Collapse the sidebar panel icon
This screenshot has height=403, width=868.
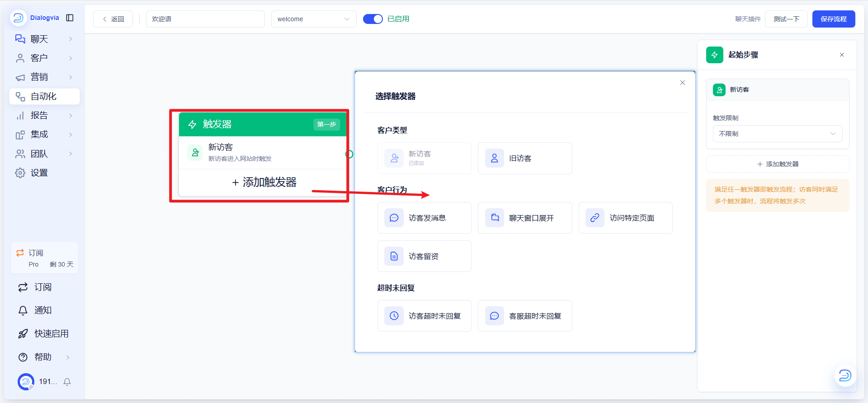(70, 18)
